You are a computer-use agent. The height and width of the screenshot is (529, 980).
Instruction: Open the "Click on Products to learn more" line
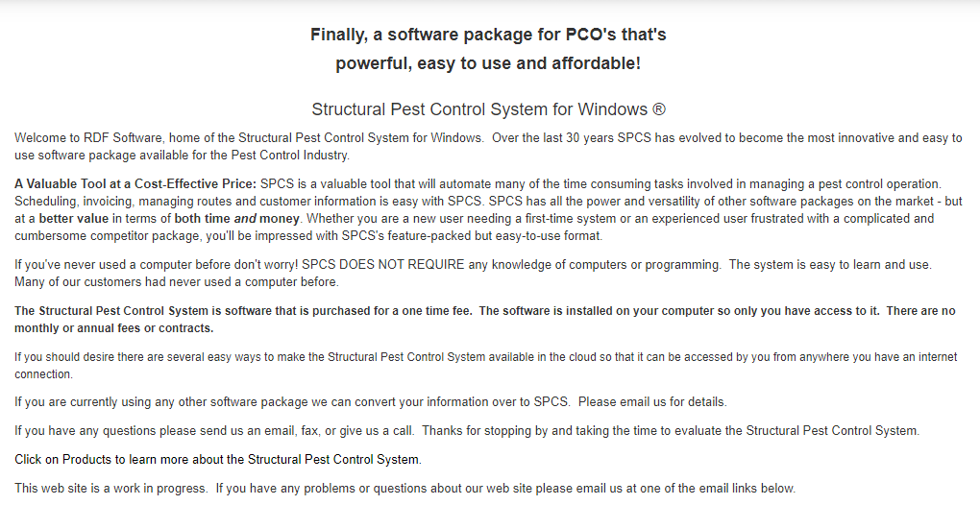[218, 460]
